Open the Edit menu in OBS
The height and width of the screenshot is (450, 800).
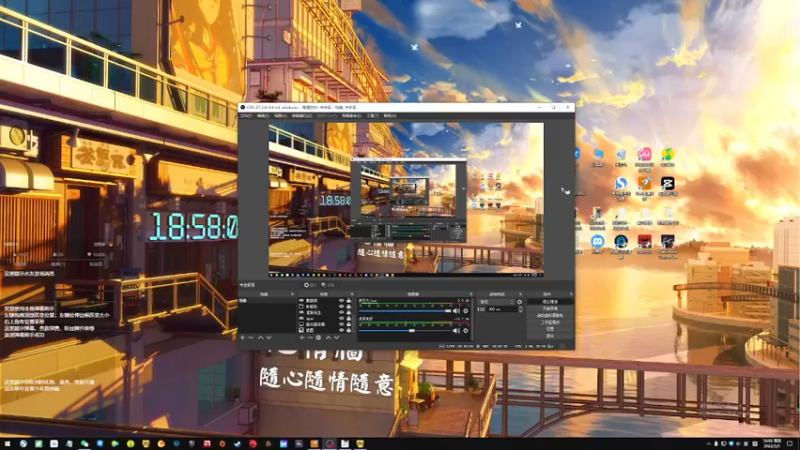[x=263, y=116]
